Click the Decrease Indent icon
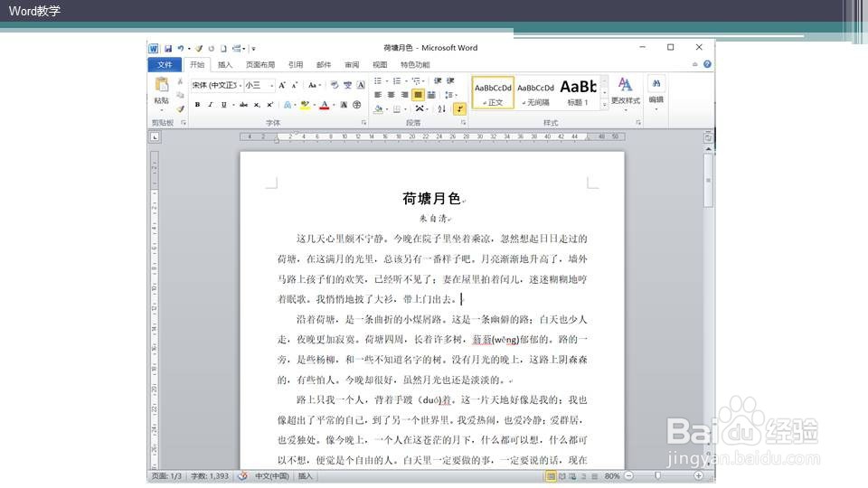This screenshot has width=868, height=488. (x=438, y=80)
